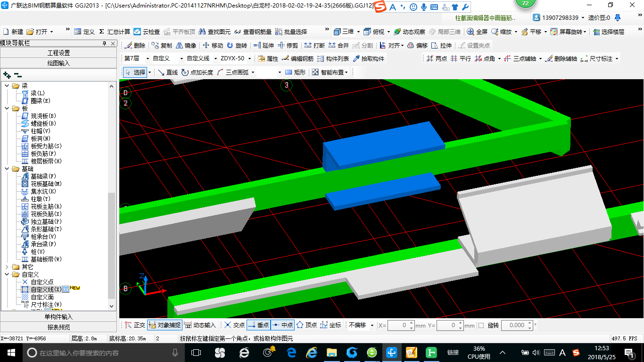
Task: Select the 偏移 offset tool
Action: click(x=417, y=45)
